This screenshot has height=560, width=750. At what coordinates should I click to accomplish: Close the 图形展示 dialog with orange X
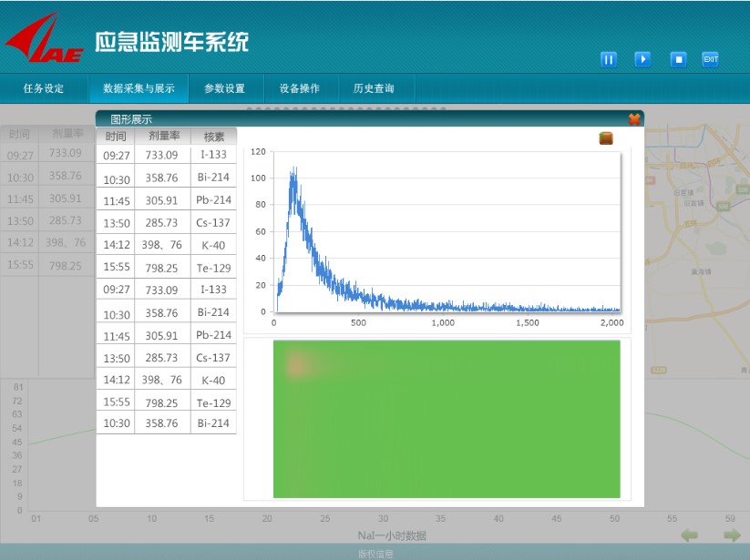[x=634, y=118]
